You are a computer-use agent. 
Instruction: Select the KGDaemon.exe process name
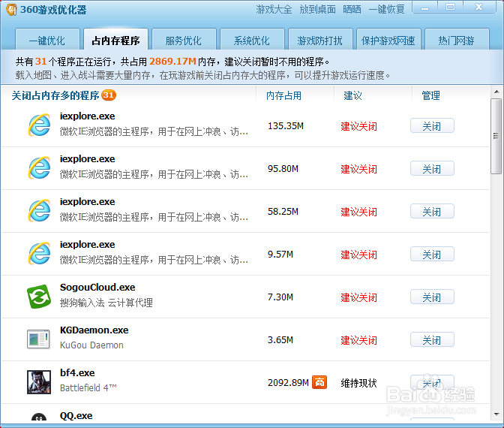tap(94, 330)
